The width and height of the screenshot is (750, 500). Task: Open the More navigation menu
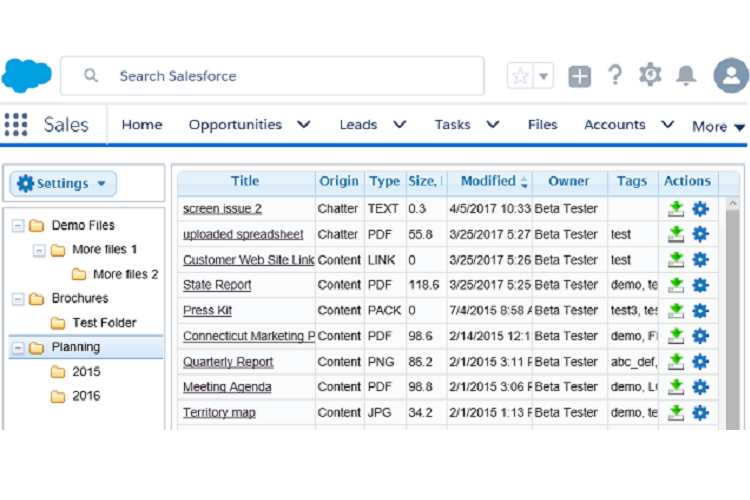coord(718,126)
